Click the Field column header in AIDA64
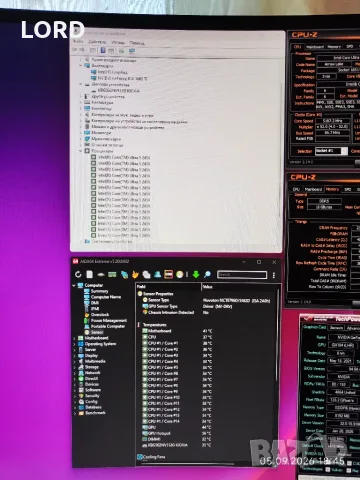Image resolution: width=360 pixels, height=480 pixels. tap(168, 287)
